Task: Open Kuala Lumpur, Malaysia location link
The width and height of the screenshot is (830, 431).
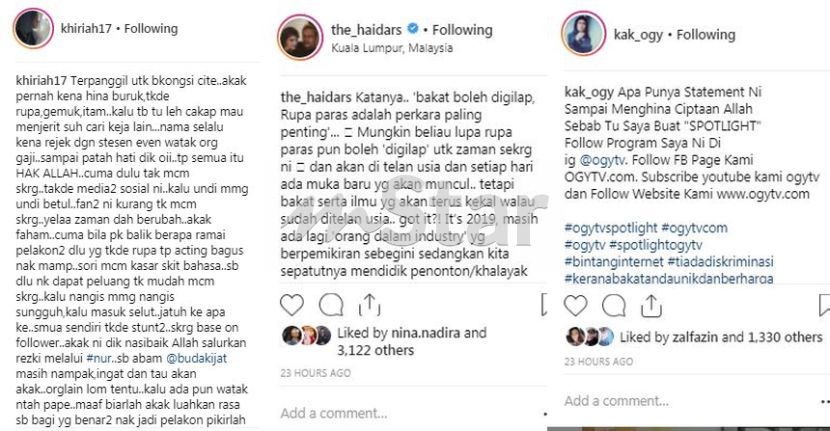Action: pyautogui.click(x=392, y=48)
